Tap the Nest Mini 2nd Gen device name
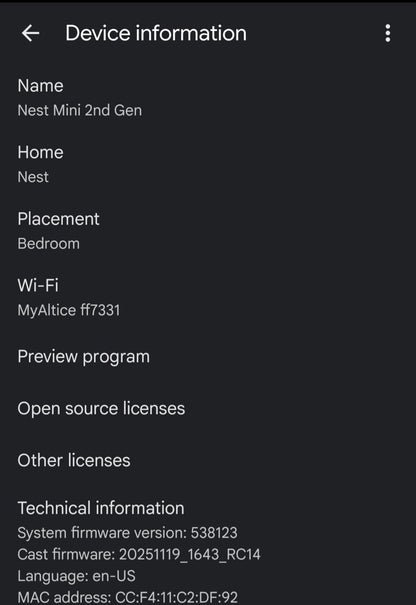The width and height of the screenshot is (416, 605). click(80, 111)
